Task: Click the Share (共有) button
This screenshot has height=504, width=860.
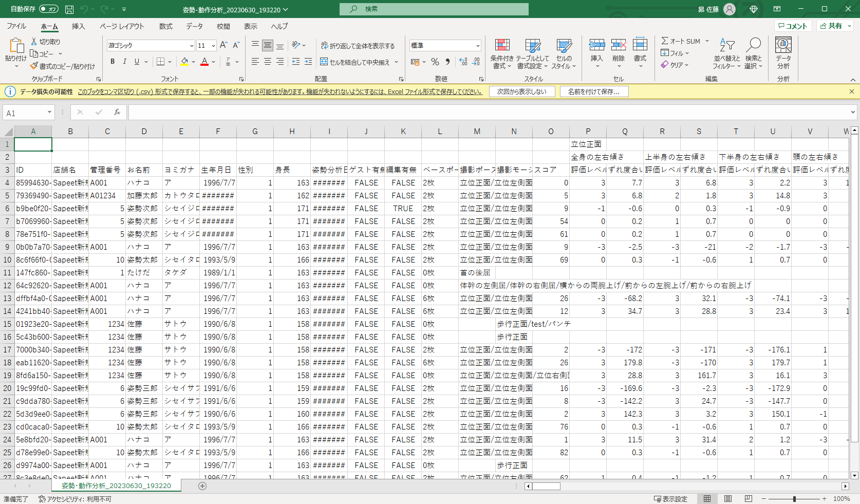Action: pyautogui.click(x=835, y=26)
